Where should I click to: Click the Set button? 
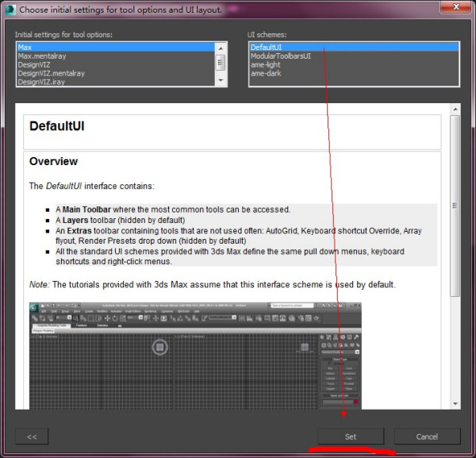[351, 437]
